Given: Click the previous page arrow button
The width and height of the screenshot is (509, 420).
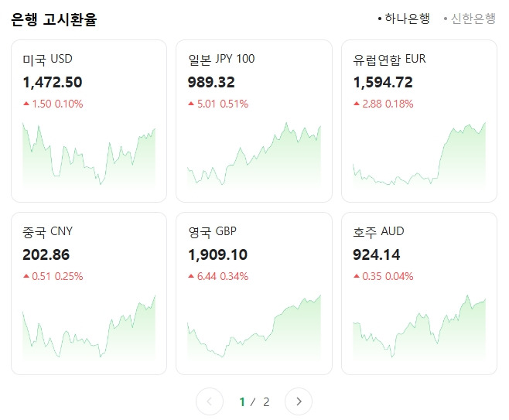Looking at the screenshot, I should pyautogui.click(x=210, y=401).
